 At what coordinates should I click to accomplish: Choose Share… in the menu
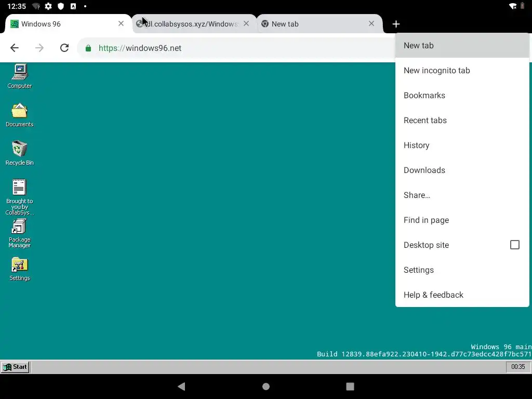462,195
